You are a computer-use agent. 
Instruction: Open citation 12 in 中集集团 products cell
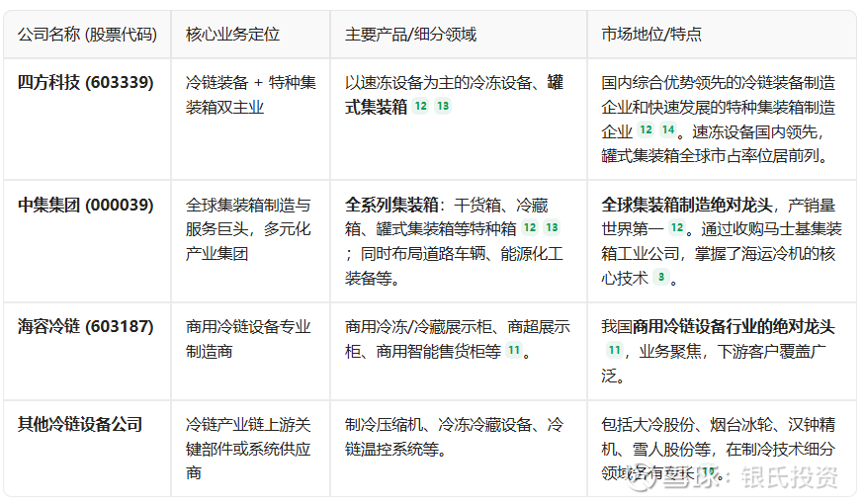coord(530,227)
